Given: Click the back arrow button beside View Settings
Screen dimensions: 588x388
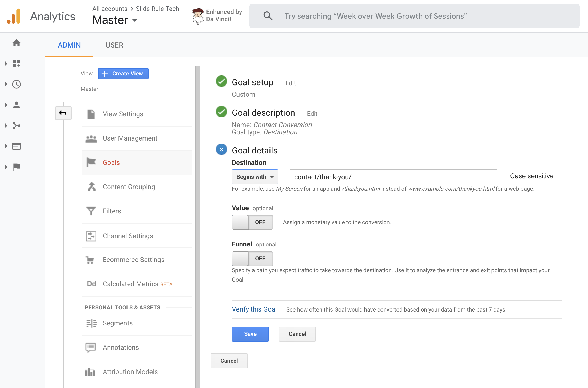Looking at the screenshot, I should click(63, 113).
